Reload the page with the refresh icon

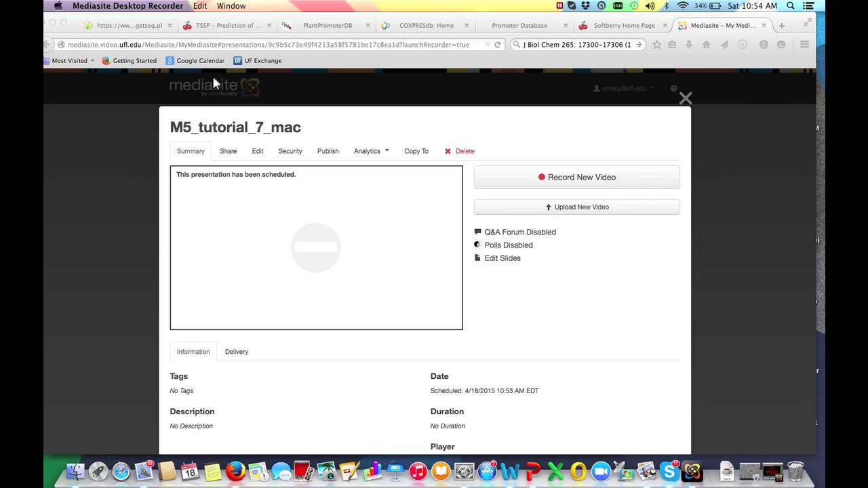coord(497,45)
